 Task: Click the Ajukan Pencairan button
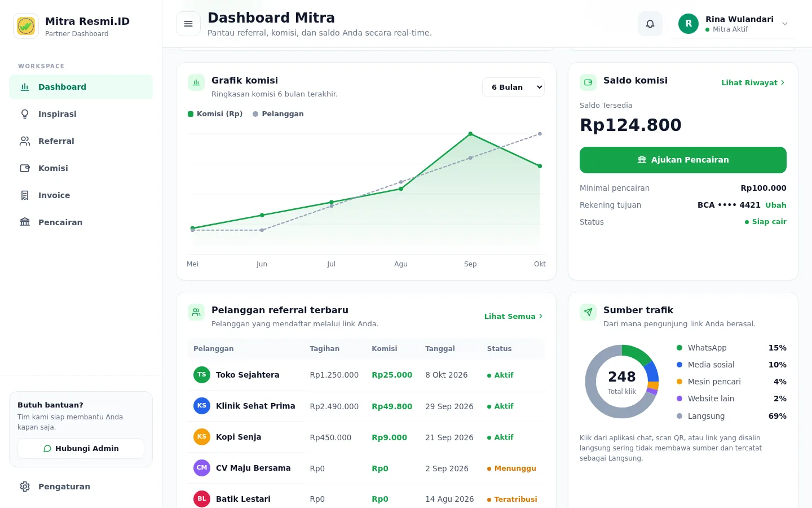(x=683, y=160)
